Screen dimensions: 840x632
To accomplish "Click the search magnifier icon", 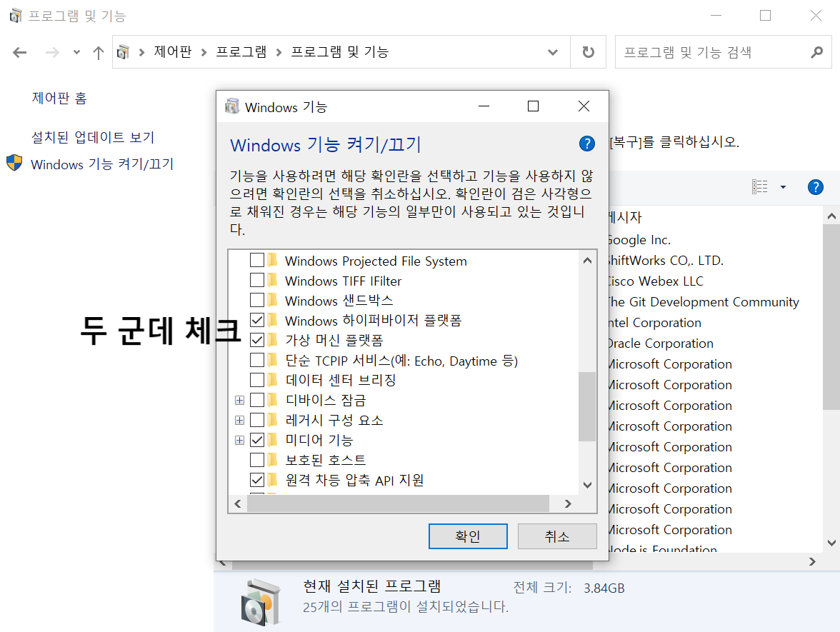I will (817, 52).
